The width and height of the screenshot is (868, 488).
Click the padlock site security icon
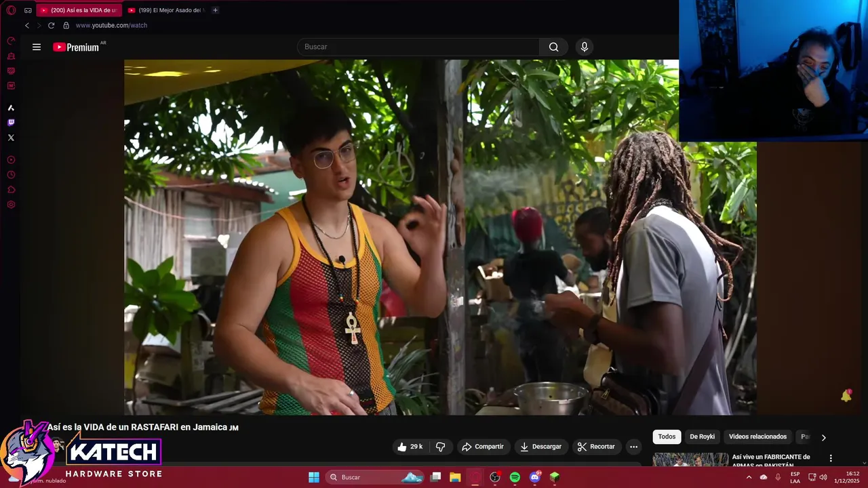[x=66, y=25]
